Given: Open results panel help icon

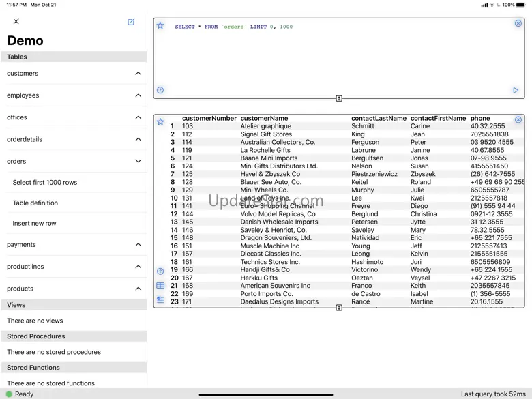Looking at the screenshot, I should pos(160,271).
